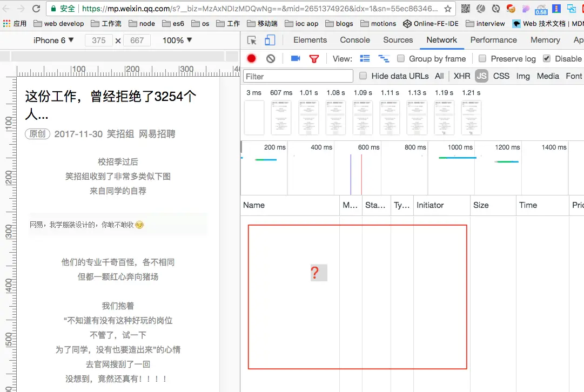Open the interview bookmarks folder
Viewport: 584px width, 392px height.
pyautogui.click(x=485, y=23)
